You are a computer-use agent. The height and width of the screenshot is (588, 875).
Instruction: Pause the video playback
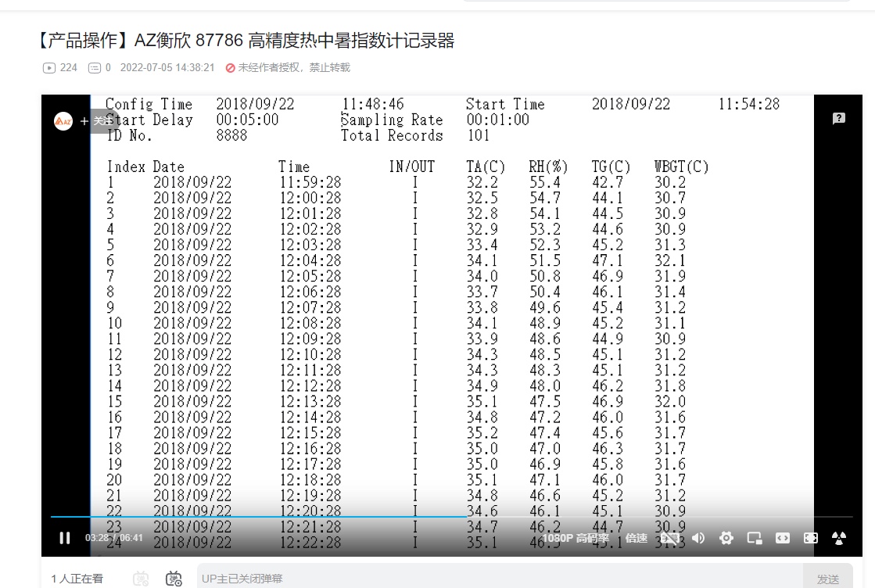point(65,538)
